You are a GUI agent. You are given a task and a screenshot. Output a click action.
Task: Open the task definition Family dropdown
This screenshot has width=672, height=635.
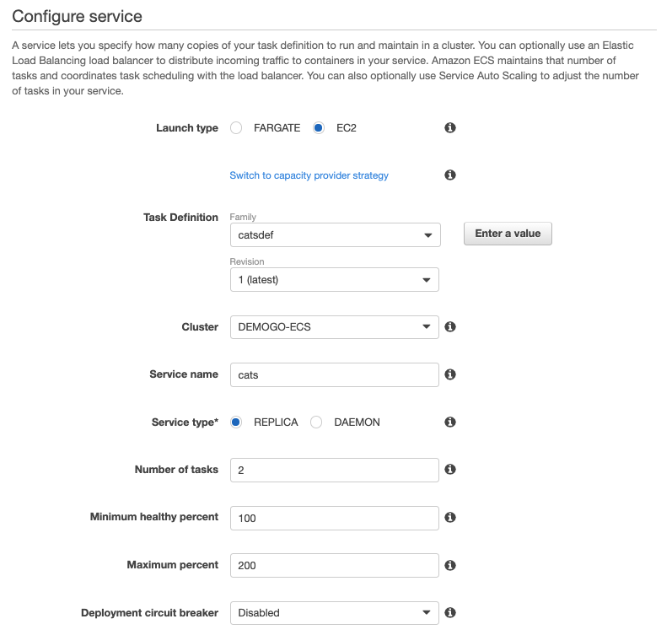coord(335,235)
